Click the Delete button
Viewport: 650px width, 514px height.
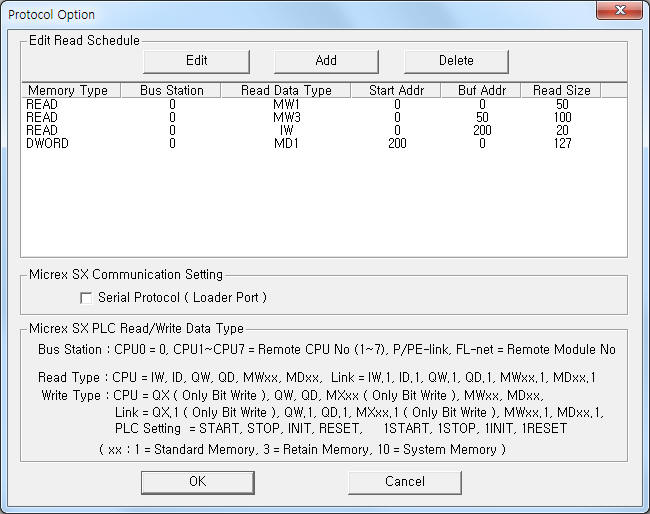point(456,61)
